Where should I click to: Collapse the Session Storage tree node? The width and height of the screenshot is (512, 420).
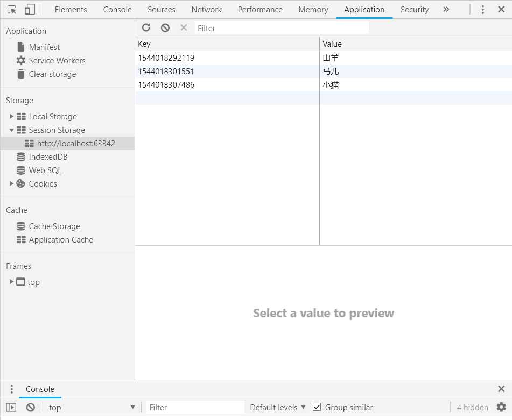(12, 130)
